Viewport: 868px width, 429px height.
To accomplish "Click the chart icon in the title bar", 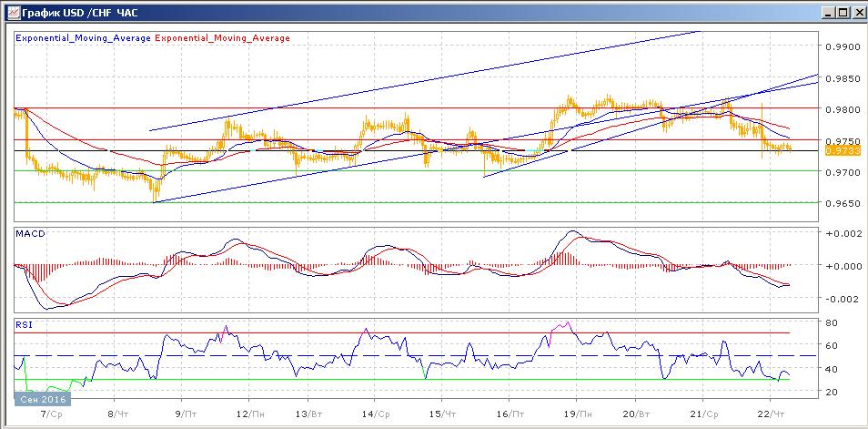I will (x=10, y=12).
